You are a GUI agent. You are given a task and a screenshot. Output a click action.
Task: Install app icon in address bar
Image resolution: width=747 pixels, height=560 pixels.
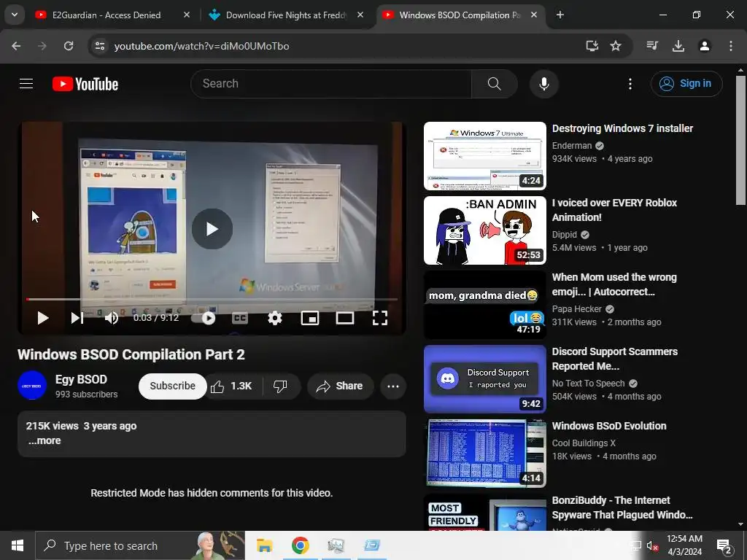[592, 46]
